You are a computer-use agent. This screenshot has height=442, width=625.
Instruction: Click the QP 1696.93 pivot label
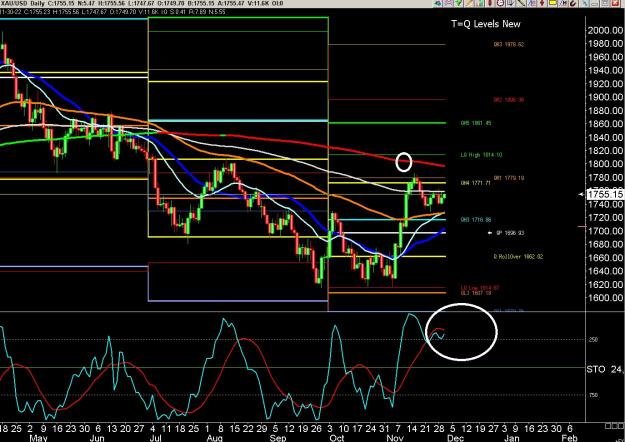[510, 233]
